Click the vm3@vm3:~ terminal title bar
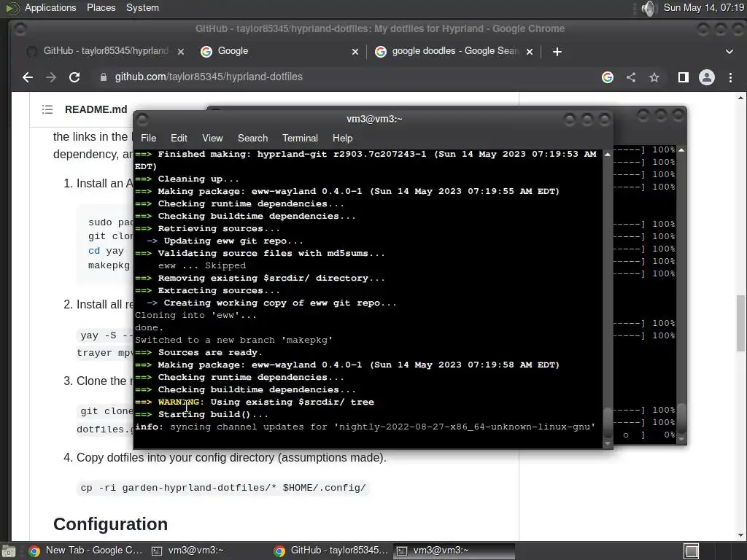The image size is (747, 560). pyautogui.click(x=374, y=119)
